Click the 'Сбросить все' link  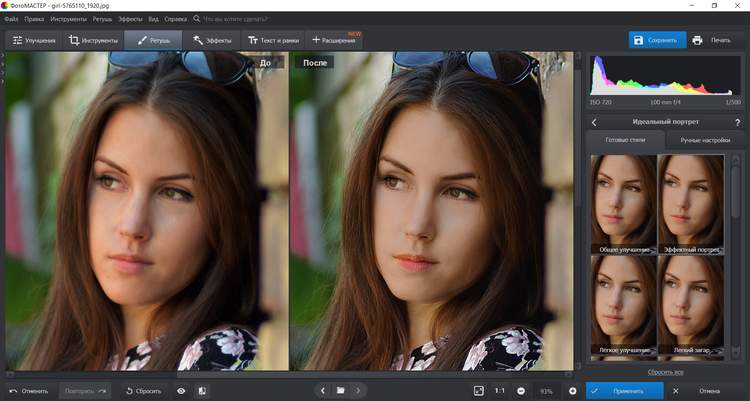click(665, 371)
